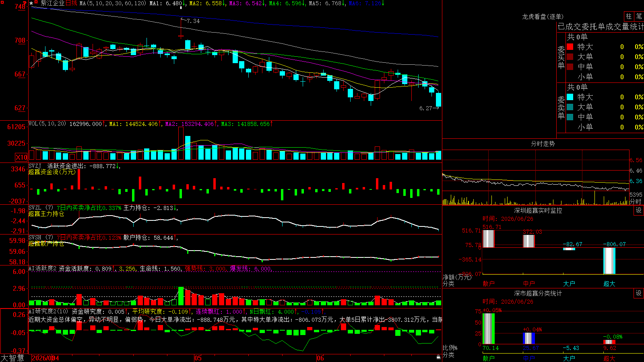
Task: Click the -806.07 超大 bar in 实时监控
Action: [x=609, y=261]
